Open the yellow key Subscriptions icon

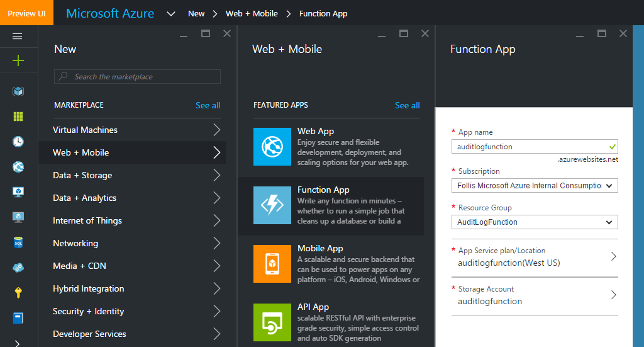18,293
